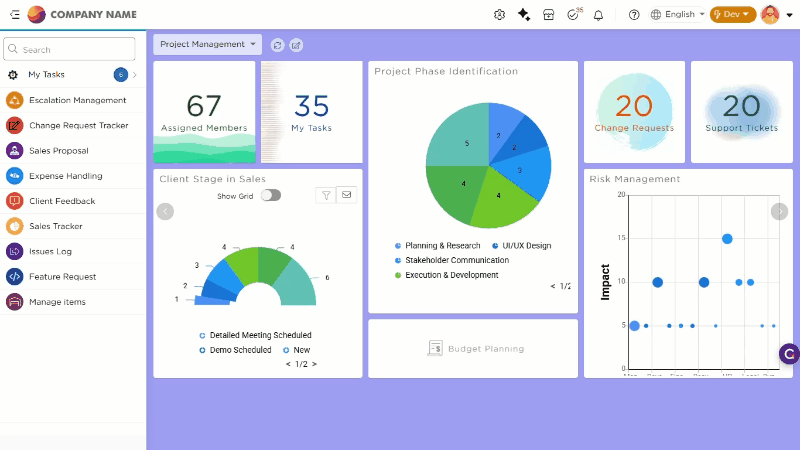Select Sales Tracker in the sidebar
The width and height of the screenshot is (800, 450).
(55, 226)
